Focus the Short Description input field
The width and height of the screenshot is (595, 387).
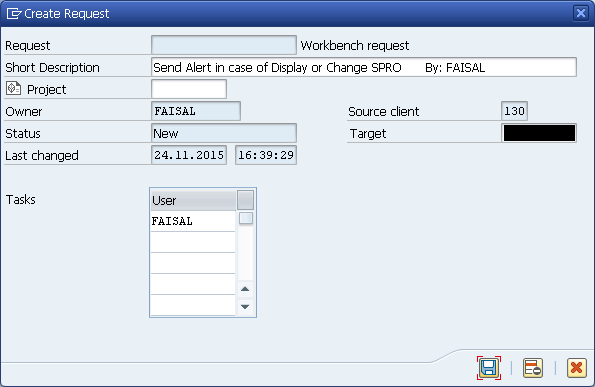(x=364, y=67)
